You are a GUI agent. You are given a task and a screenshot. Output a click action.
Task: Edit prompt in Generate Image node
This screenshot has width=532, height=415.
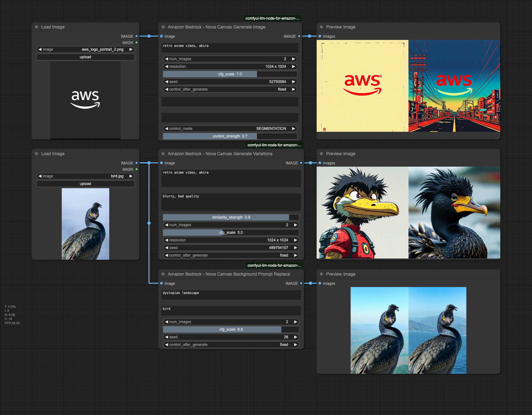tap(230, 48)
